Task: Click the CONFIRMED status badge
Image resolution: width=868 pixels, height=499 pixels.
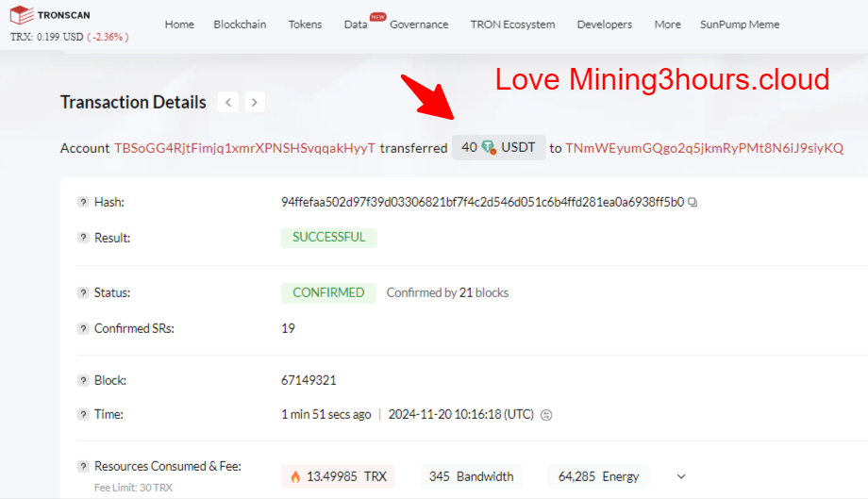Action: pos(328,292)
